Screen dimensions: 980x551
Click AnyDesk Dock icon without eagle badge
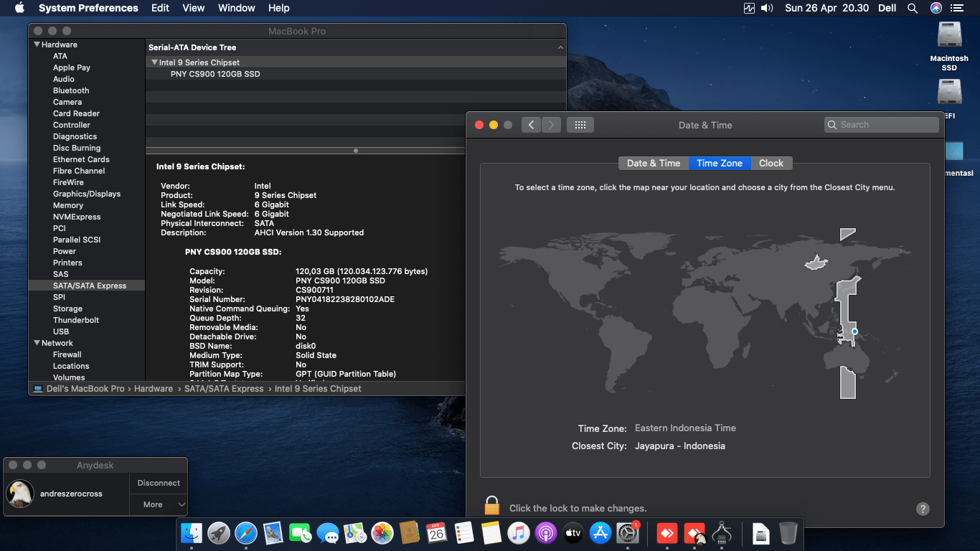click(x=667, y=533)
